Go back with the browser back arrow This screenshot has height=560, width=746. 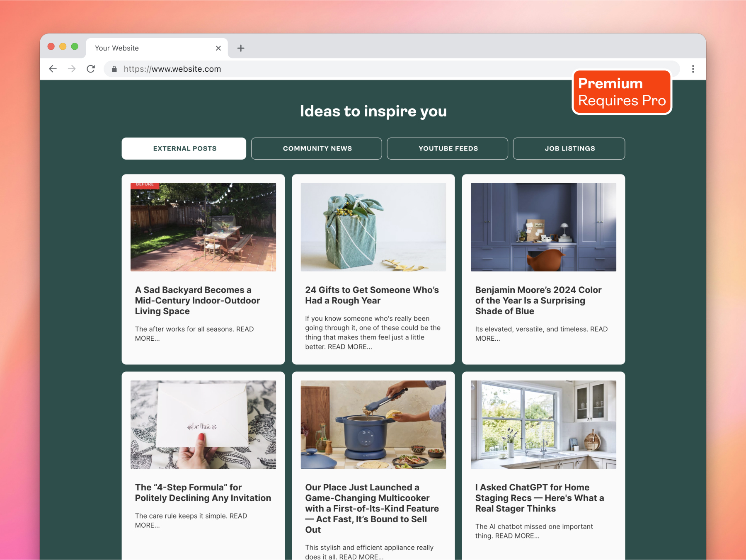pos(53,69)
